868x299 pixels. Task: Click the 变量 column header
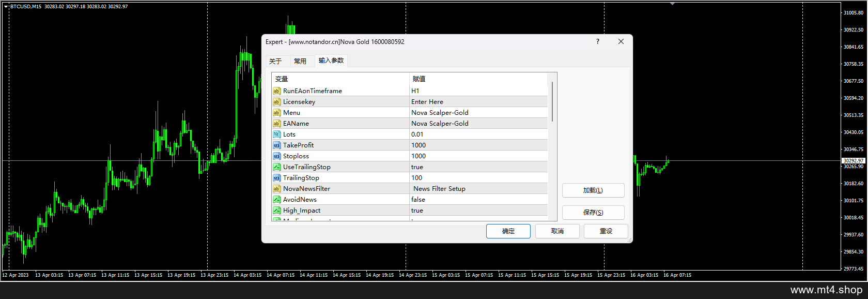340,79
